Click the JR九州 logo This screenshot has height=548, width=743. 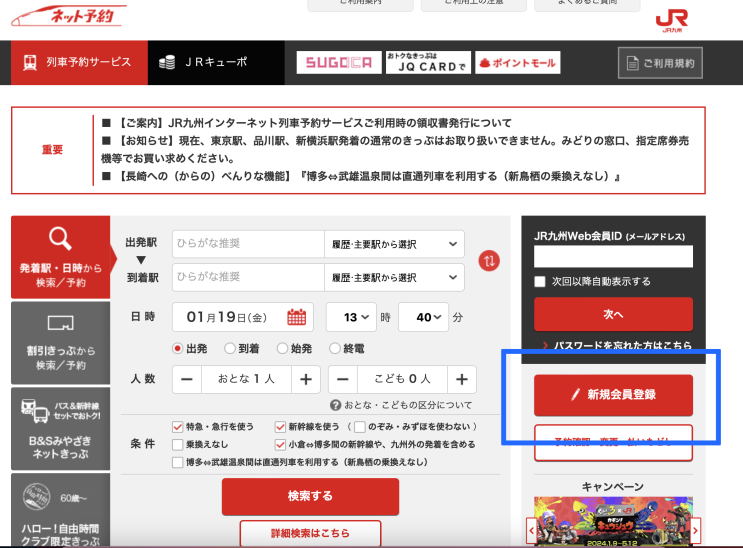click(671, 22)
